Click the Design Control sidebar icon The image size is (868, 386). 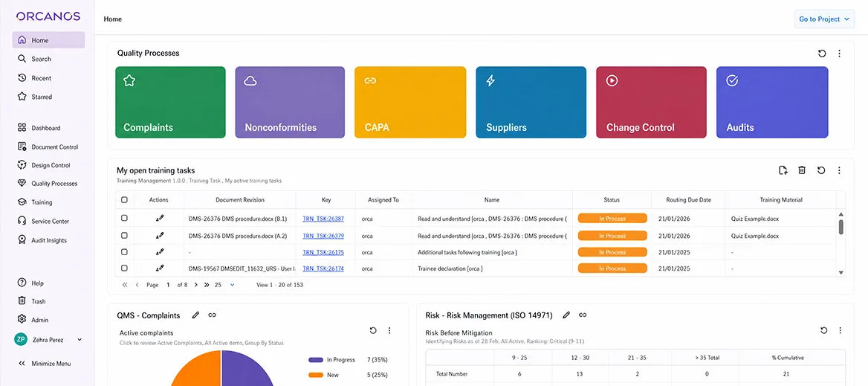(22, 165)
